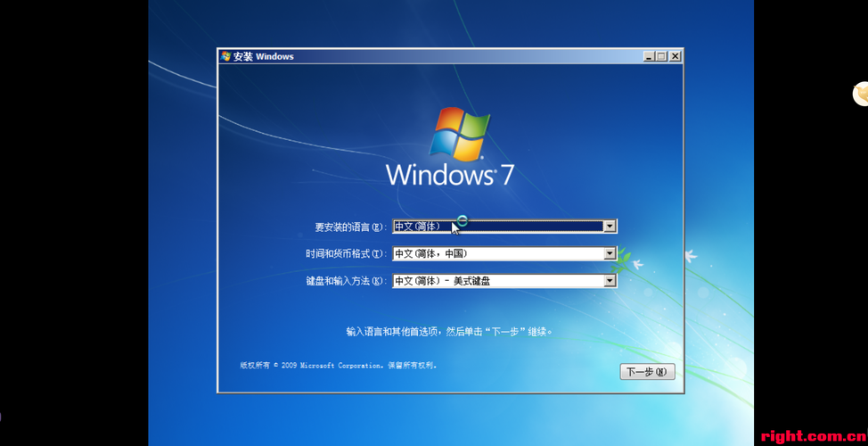Click the orange round icon at right edge
This screenshot has width=868, height=446.
pos(860,93)
